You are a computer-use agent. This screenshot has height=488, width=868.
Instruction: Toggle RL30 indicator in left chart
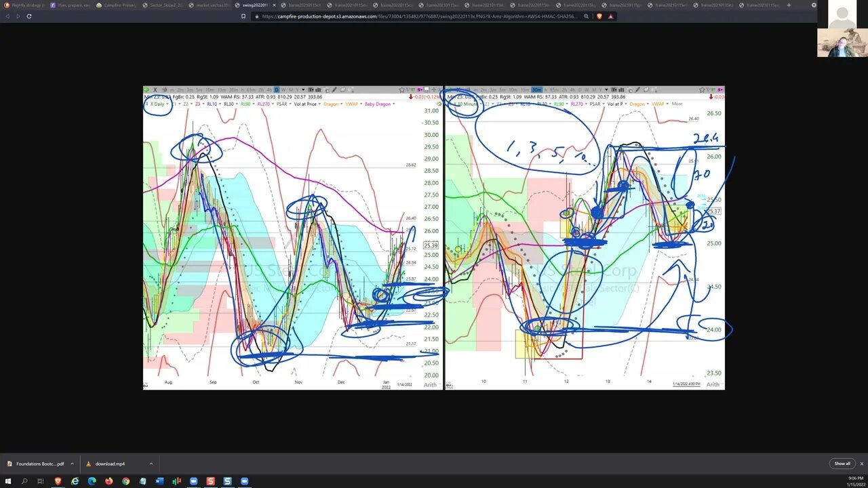pos(229,104)
